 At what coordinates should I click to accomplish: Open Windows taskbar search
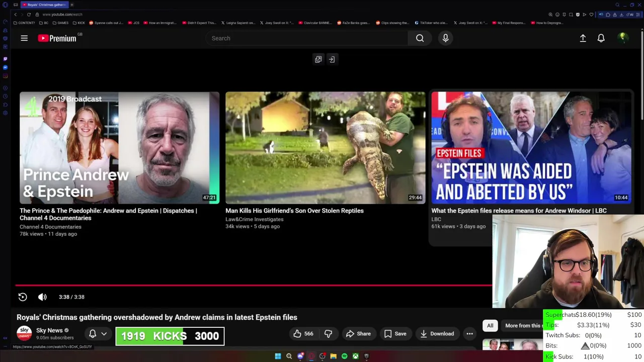[289, 356]
